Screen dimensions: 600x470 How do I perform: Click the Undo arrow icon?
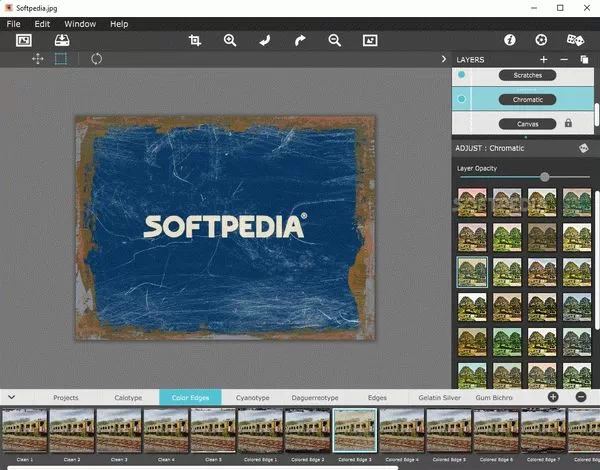click(265, 41)
